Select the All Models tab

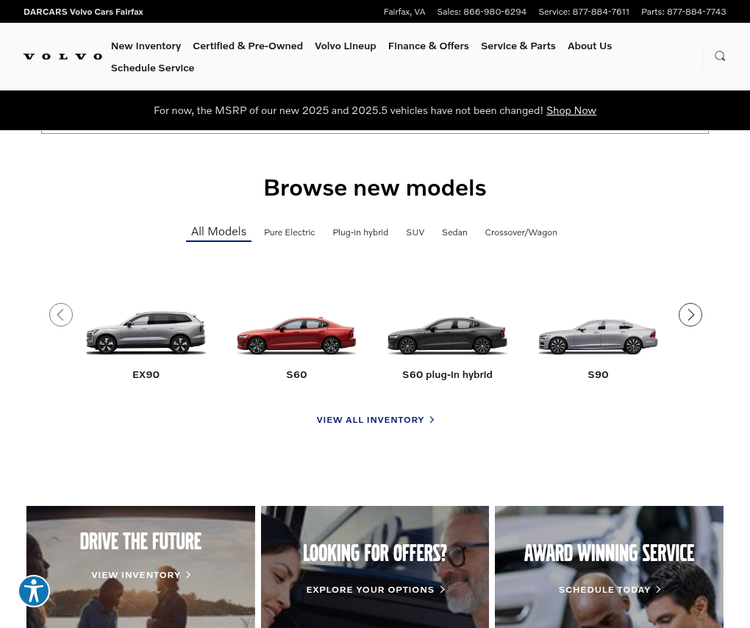click(219, 231)
